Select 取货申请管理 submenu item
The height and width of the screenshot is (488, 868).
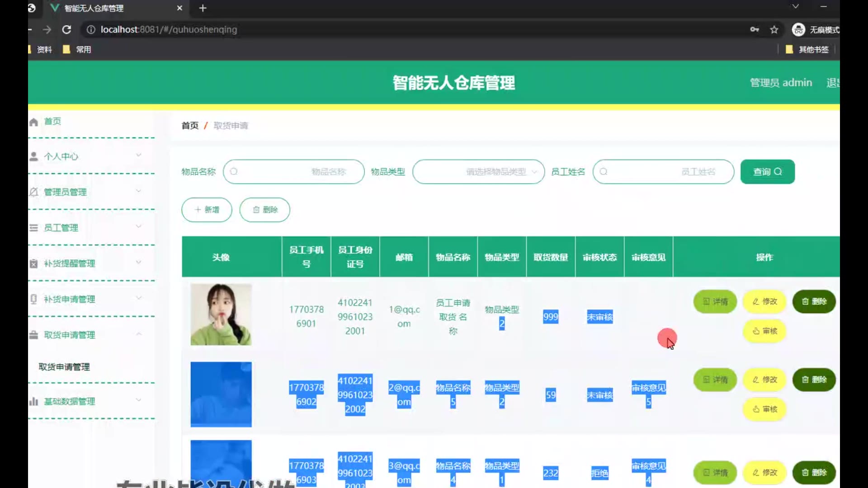click(x=64, y=367)
